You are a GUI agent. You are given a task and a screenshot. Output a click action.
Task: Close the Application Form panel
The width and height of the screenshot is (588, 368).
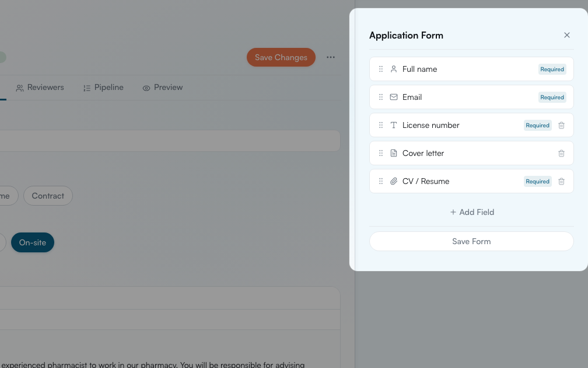click(x=566, y=35)
